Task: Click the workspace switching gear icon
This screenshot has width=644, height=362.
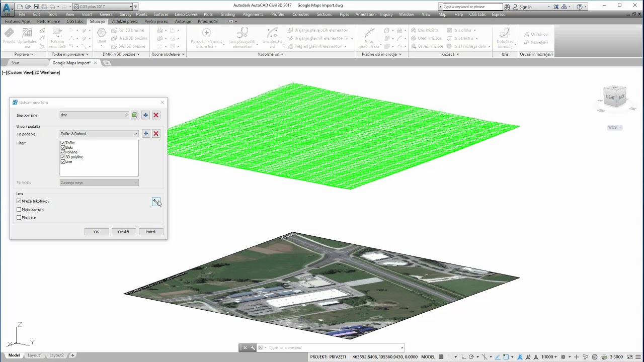Action: click(563, 356)
